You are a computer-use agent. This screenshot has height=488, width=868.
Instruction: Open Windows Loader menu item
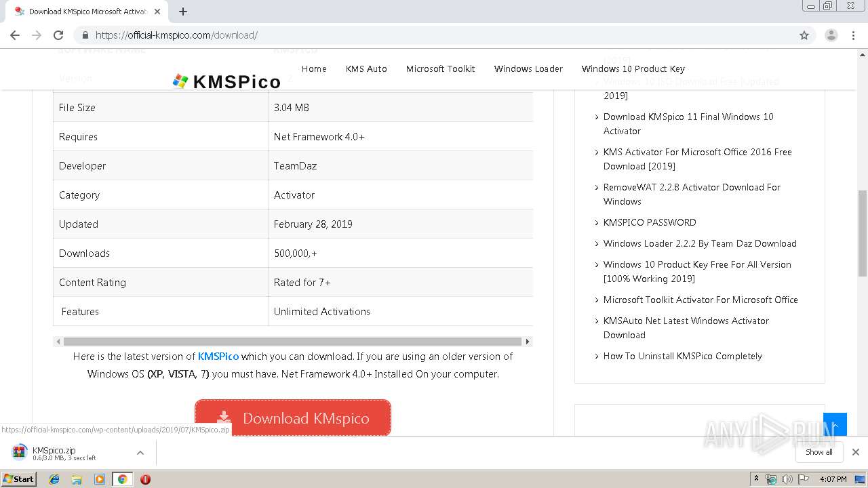(x=528, y=68)
